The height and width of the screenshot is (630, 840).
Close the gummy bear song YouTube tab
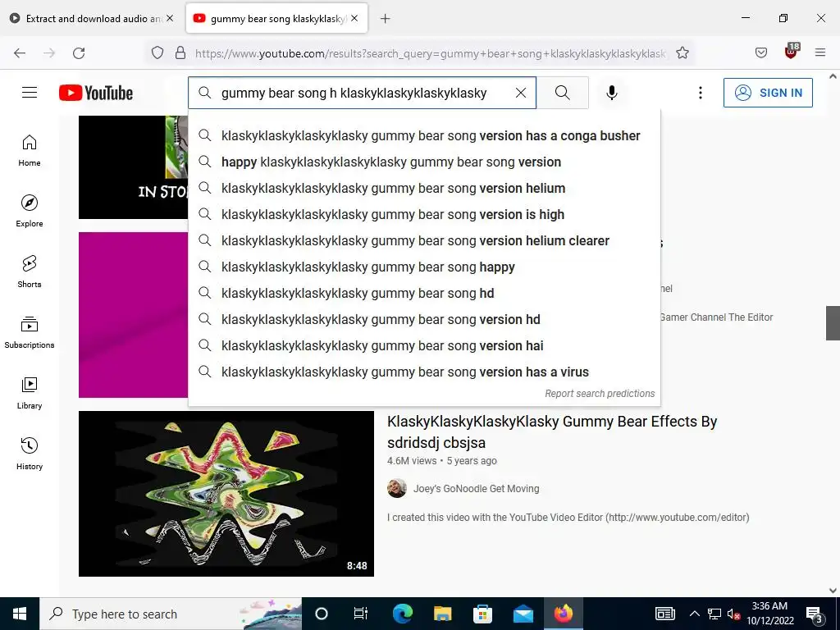coord(354,18)
